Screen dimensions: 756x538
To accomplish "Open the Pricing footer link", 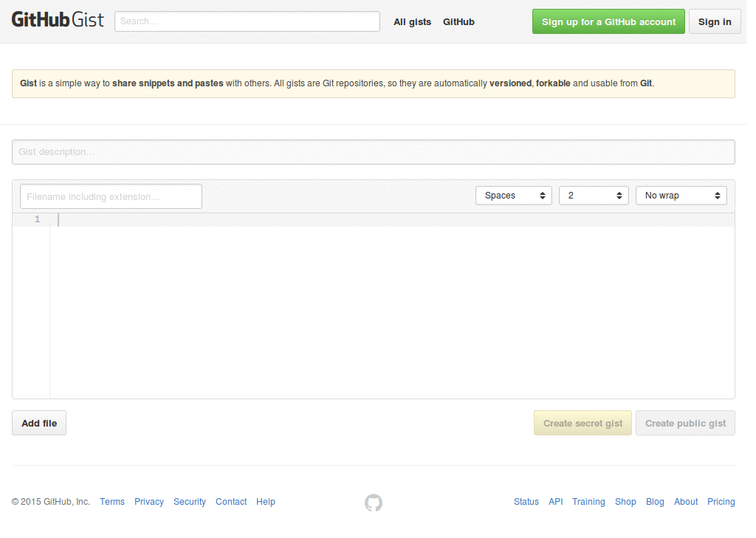I will [721, 501].
